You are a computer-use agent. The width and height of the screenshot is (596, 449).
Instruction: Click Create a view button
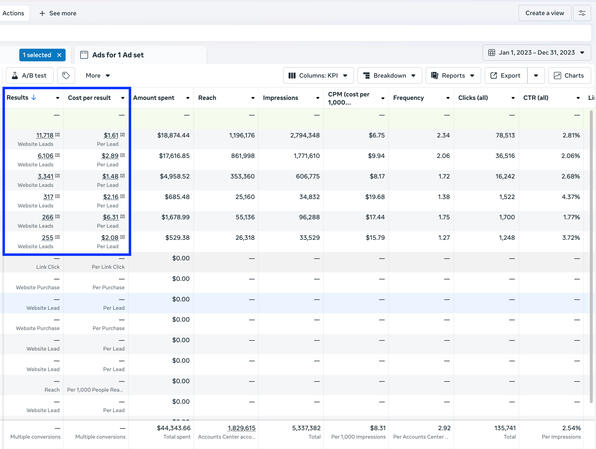point(544,13)
